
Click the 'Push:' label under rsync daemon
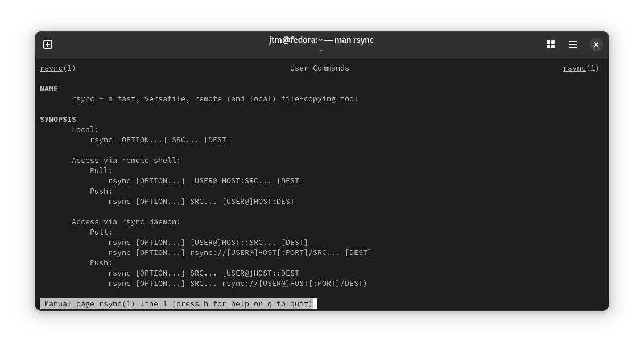pos(101,263)
